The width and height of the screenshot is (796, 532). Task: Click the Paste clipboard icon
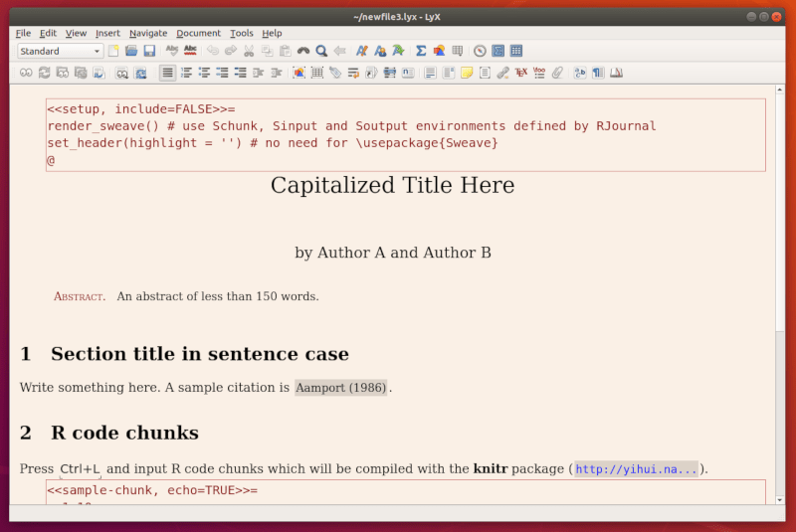coord(286,51)
